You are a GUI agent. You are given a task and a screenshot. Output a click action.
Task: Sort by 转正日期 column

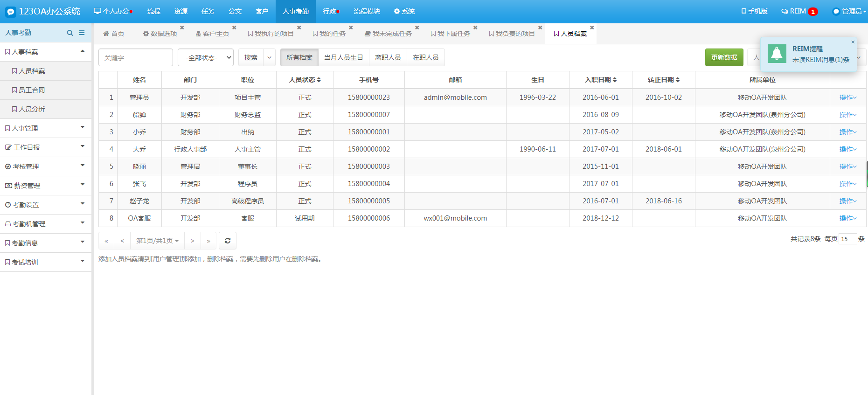pos(663,80)
